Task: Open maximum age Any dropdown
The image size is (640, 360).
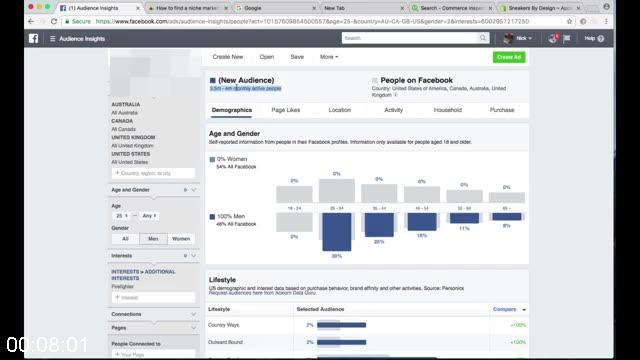Action: 149,216
